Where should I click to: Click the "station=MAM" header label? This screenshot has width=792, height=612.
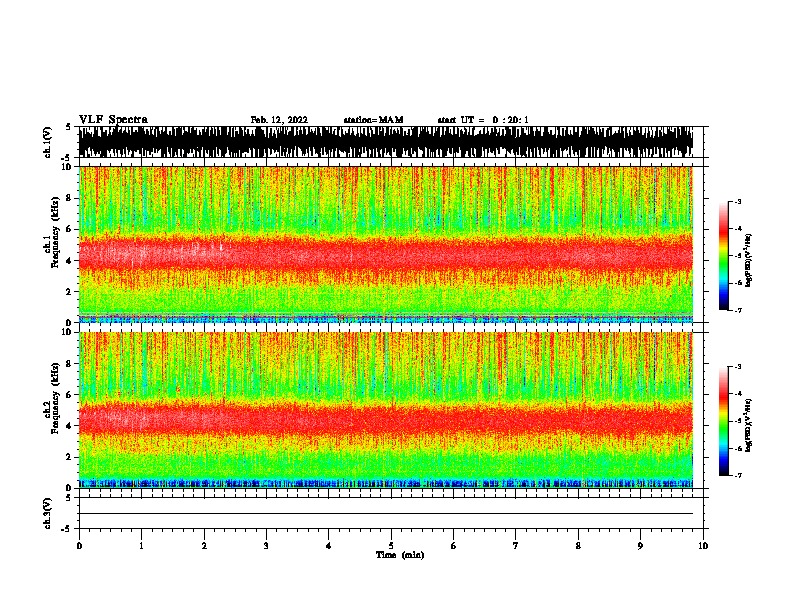[x=373, y=120]
